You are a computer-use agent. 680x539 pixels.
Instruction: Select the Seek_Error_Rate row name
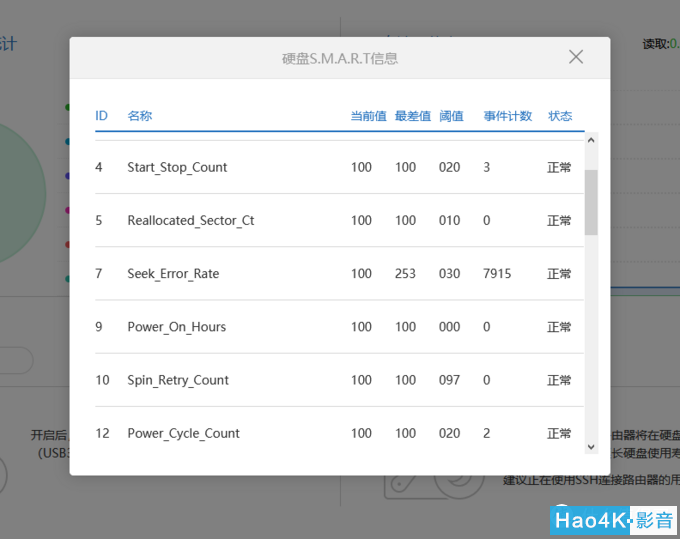(173, 274)
